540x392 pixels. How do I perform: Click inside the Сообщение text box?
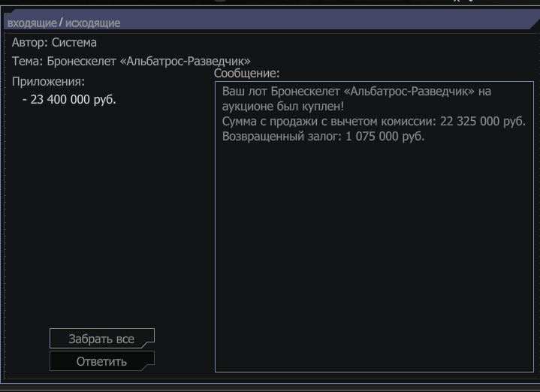[x=374, y=227]
